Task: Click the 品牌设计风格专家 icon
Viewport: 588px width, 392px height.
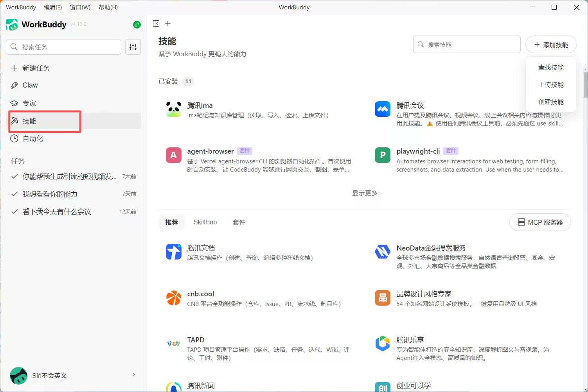Action: [383, 298]
